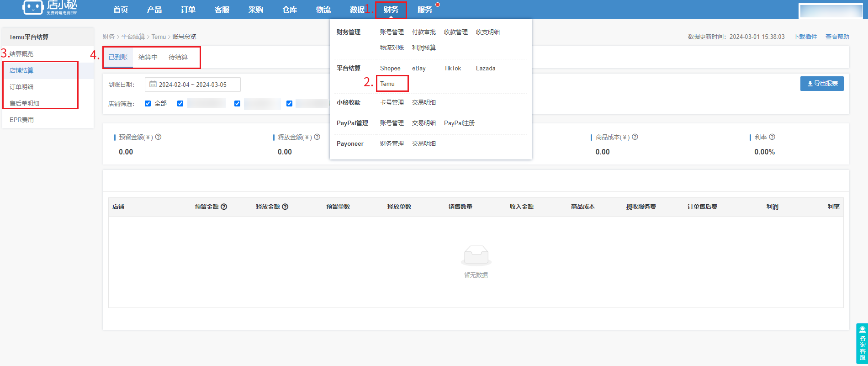
Task: Click the date range input 2024-02-04 ~ 2024-03-05
Action: pos(193,85)
